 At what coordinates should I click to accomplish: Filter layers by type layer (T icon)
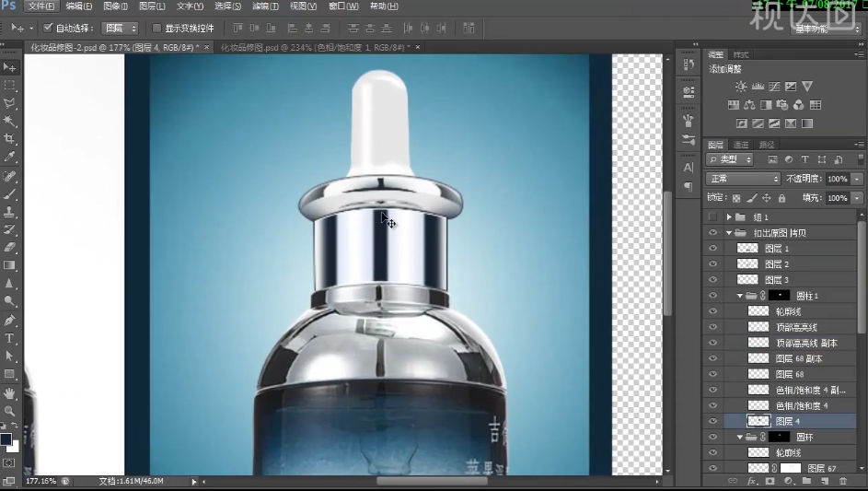[804, 159]
